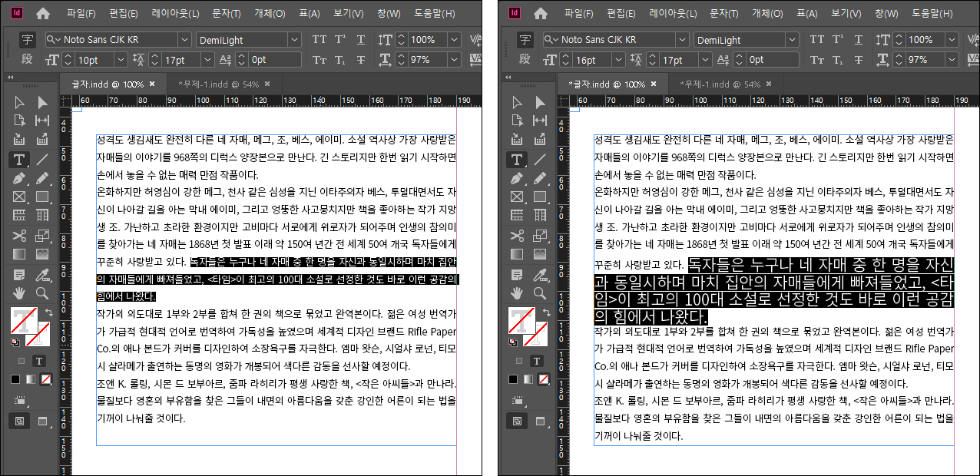980x476 pixels.
Task: Open DemiLight style dropdown in left window
Action: [x=295, y=40]
